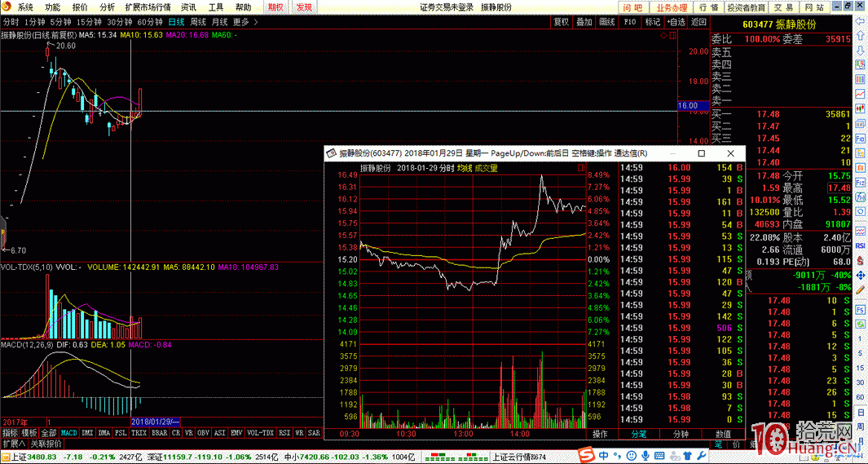Expand the 扩展∧ panel
Viewport: 868px width, 464px height.
click(x=14, y=444)
